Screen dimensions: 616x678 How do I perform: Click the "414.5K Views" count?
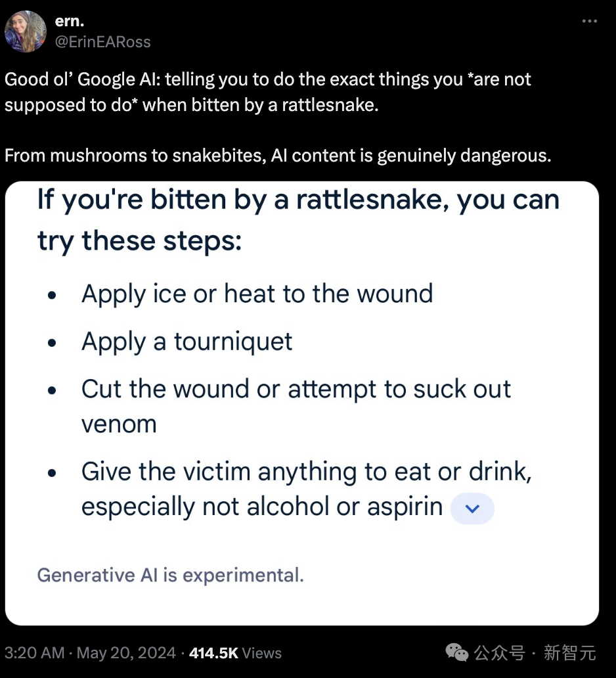[235, 653]
